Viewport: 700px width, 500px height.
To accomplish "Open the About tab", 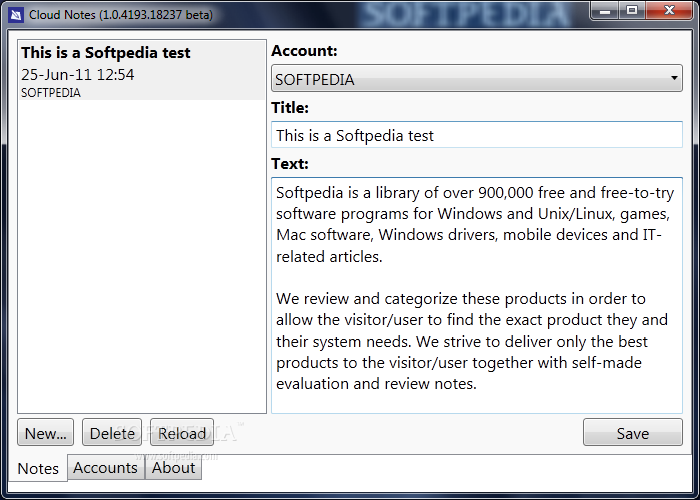I will (173, 467).
